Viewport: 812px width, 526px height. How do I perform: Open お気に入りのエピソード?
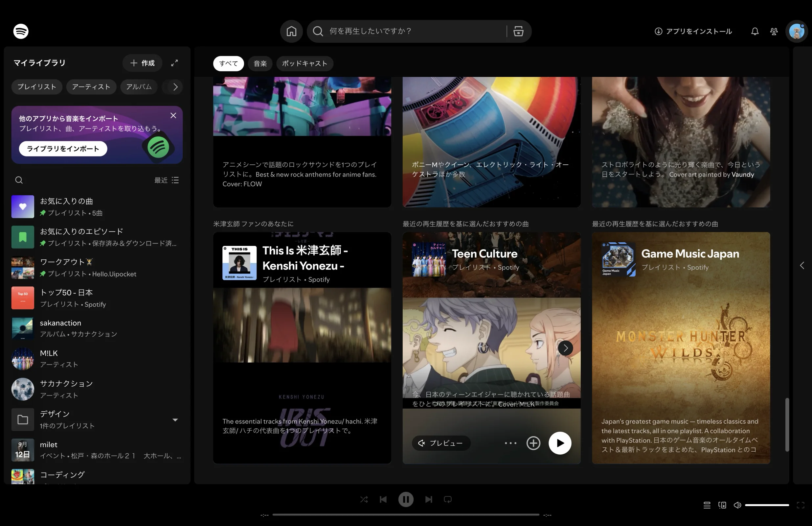[97, 237]
